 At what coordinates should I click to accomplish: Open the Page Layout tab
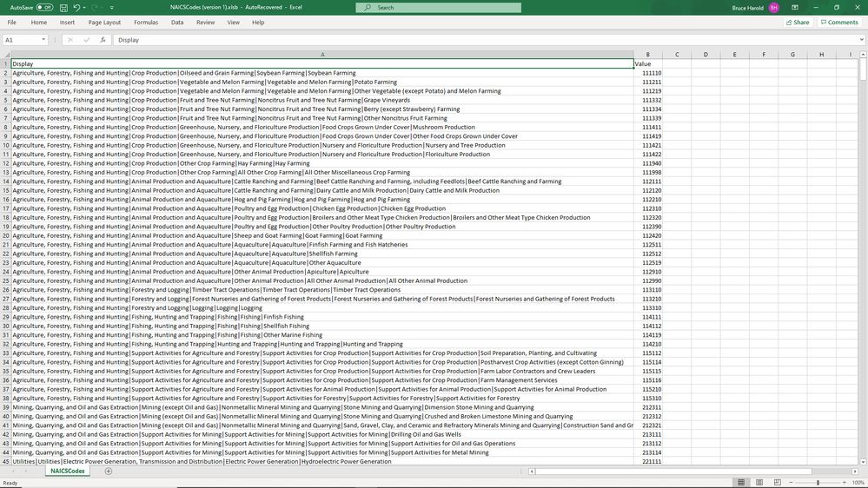[104, 23]
